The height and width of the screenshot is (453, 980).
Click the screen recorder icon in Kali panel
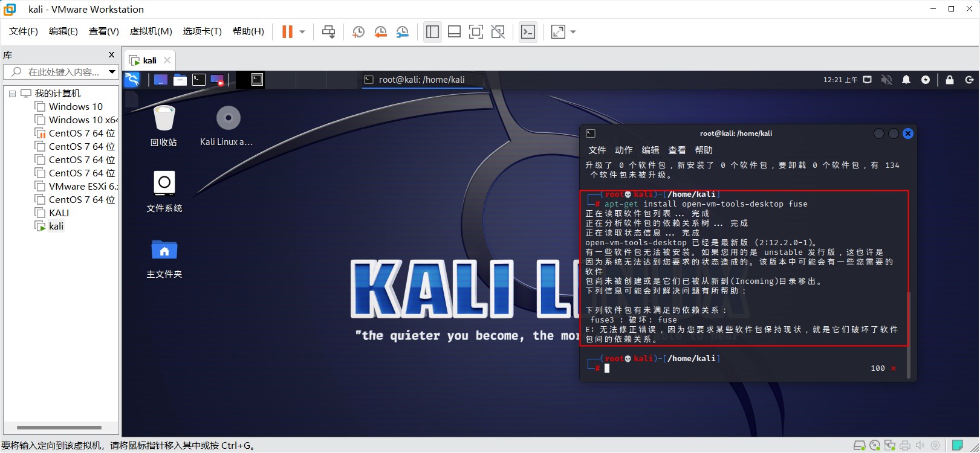pos(218,79)
